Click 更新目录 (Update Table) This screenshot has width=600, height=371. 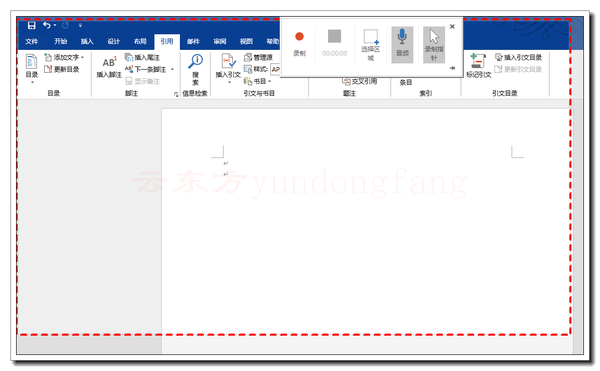pyautogui.click(x=62, y=69)
